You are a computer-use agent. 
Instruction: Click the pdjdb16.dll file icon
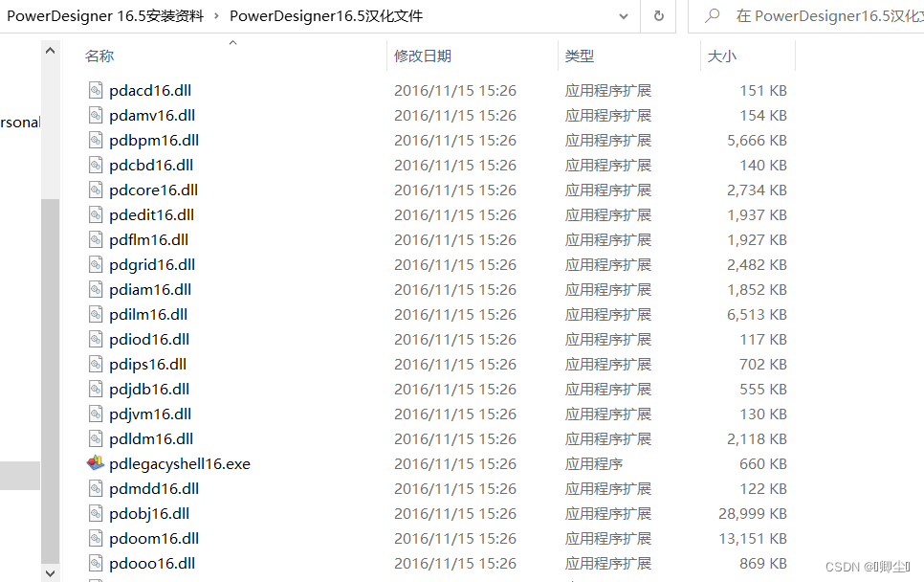tap(96, 389)
